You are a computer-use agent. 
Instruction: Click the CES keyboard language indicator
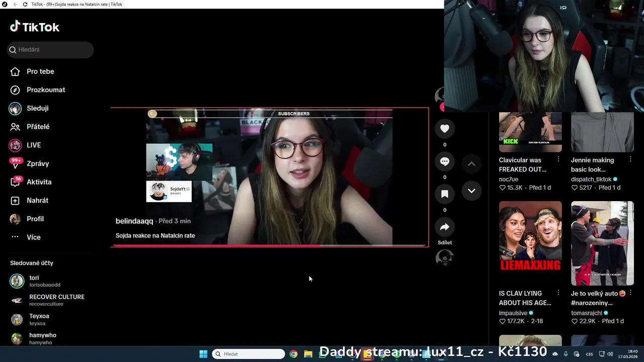[589, 354]
